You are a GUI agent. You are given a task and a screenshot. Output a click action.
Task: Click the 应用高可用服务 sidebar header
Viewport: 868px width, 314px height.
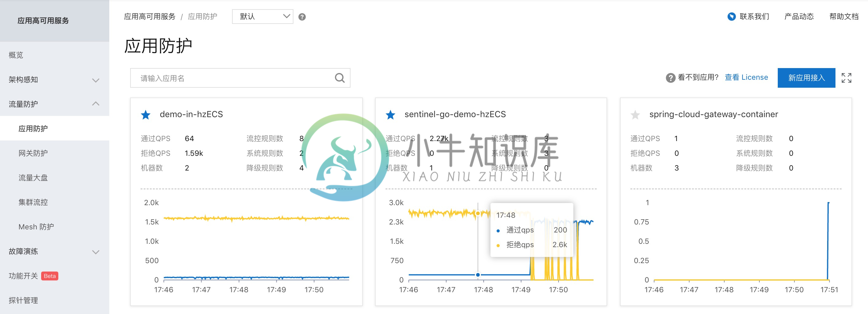[43, 21]
